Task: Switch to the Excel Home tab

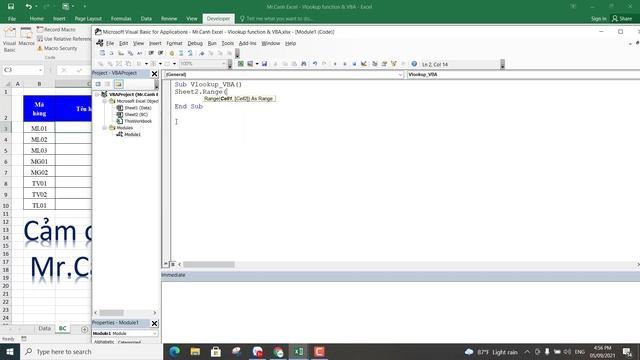Action: pyautogui.click(x=36, y=19)
